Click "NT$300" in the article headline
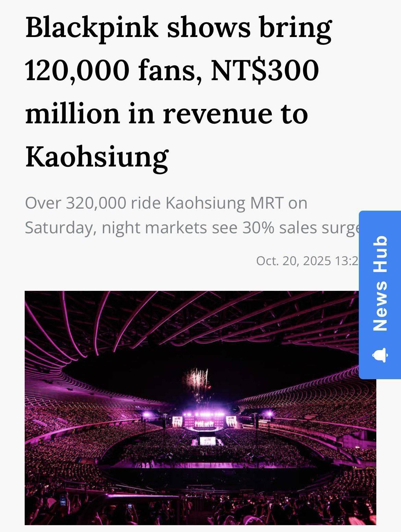Viewport: 401px width, 532px height. click(265, 71)
